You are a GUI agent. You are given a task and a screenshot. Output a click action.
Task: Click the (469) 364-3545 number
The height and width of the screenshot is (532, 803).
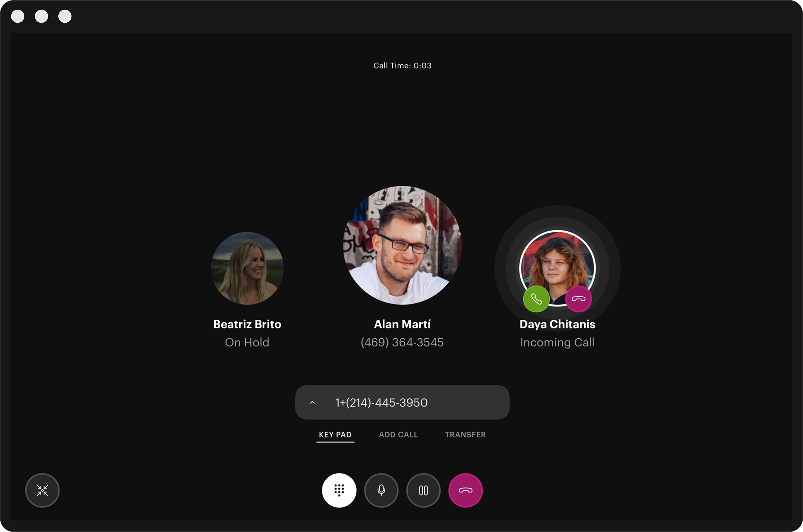[402, 342]
